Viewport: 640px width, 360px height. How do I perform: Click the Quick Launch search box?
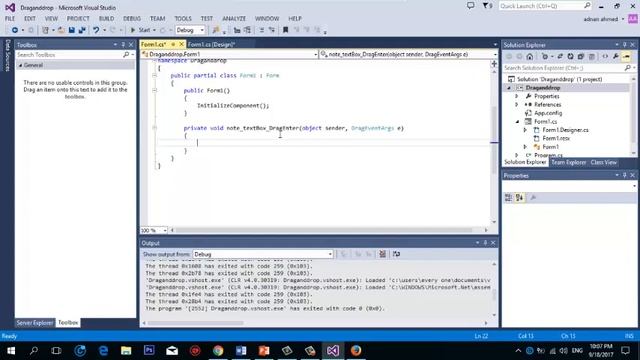(545, 6)
